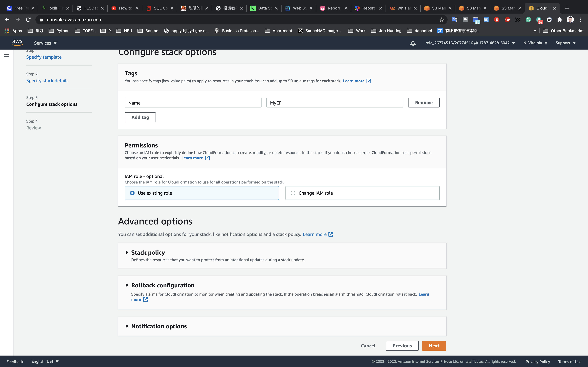Select the Change IAM role radio button

(293, 193)
